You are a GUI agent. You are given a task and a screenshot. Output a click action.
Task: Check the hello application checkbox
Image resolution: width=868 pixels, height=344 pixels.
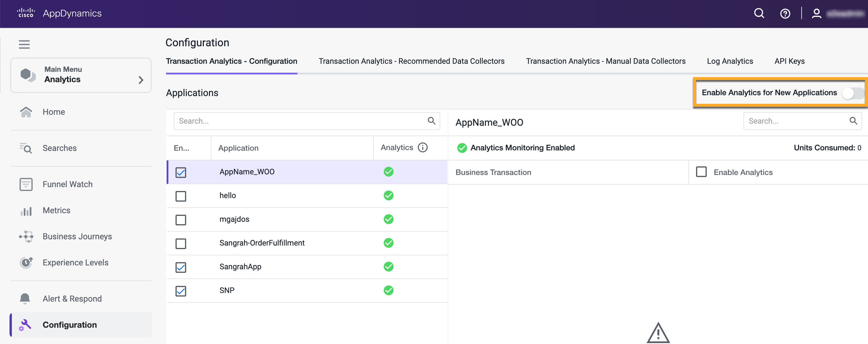coord(181,196)
